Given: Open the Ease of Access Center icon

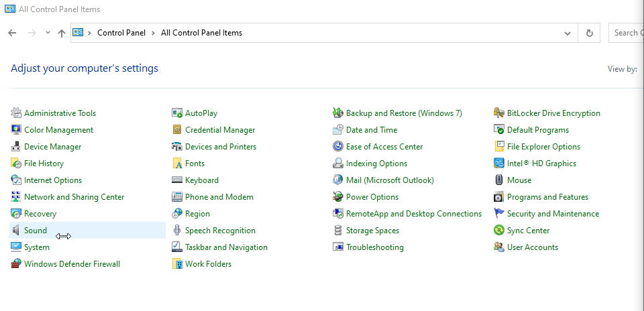Looking at the screenshot, I should click(338, 147).
